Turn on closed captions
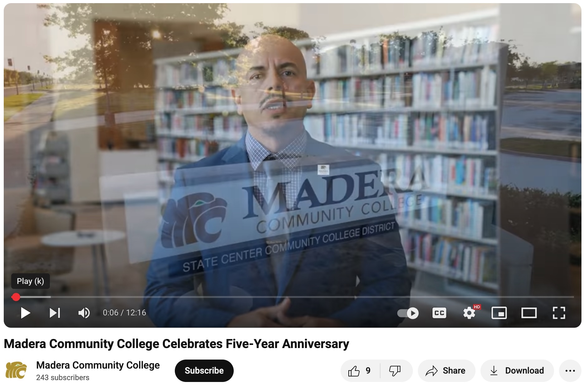This screenshot has height=391, width=588. click(x=439, y=313)
